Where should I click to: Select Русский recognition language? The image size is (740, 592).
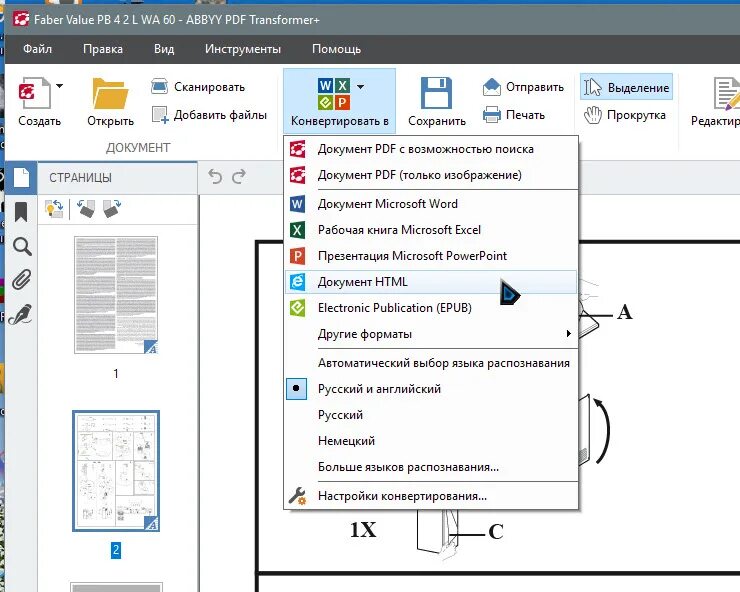click(431, 415)
